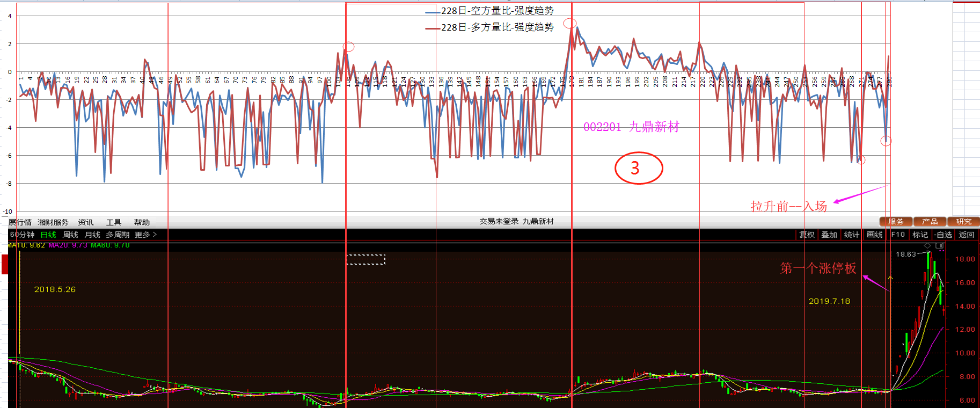Click the 12.00 price axis label
Screen dimensions: 980x408
click(x=965, y=330)
